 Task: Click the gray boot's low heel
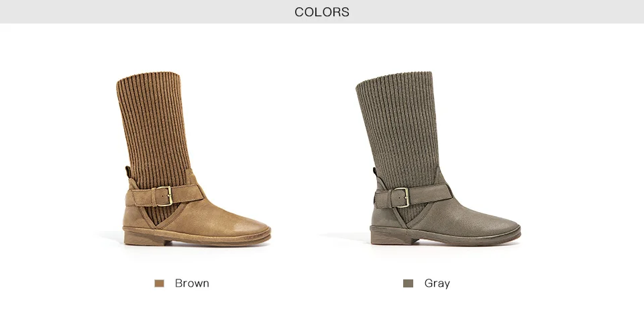(x=394, y=238)
